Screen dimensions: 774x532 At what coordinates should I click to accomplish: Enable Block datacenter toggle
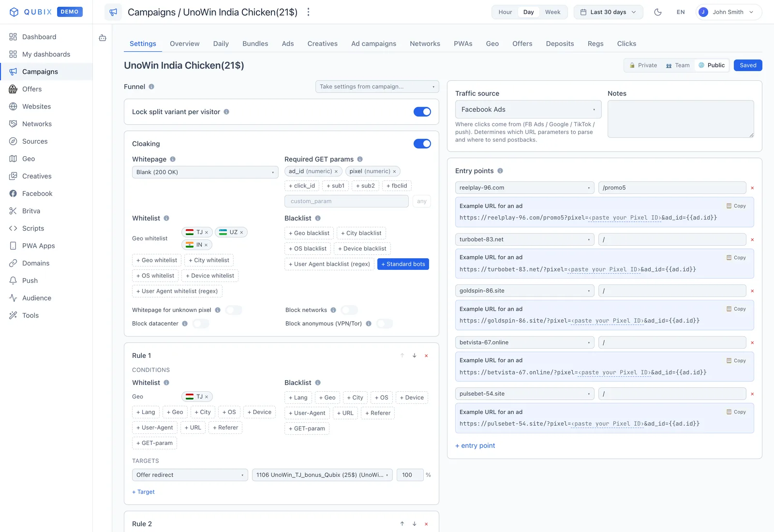point(201,324)
